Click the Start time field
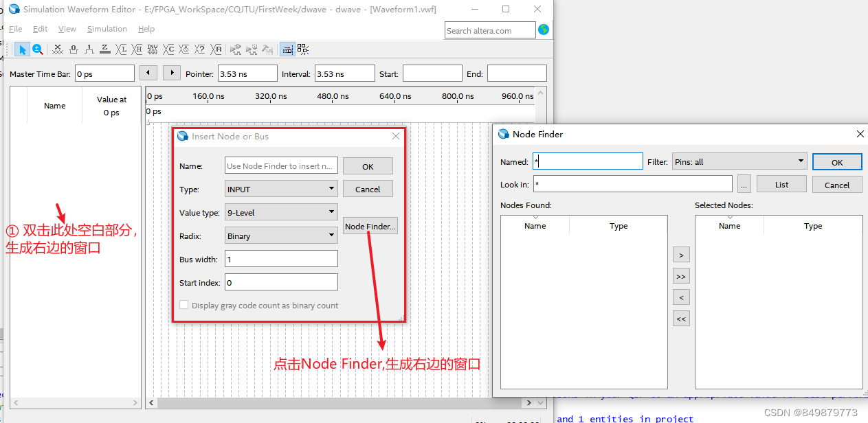The image size is (868, 423). tap(432, 73)
